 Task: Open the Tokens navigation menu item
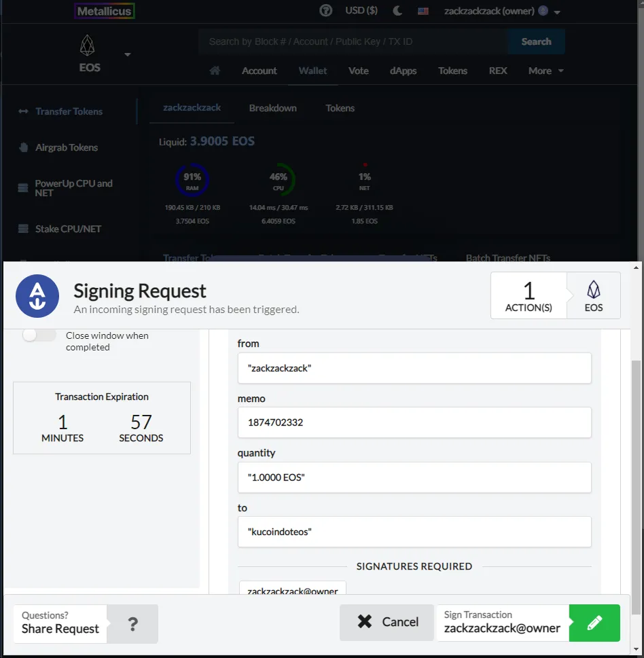(452, 71)
